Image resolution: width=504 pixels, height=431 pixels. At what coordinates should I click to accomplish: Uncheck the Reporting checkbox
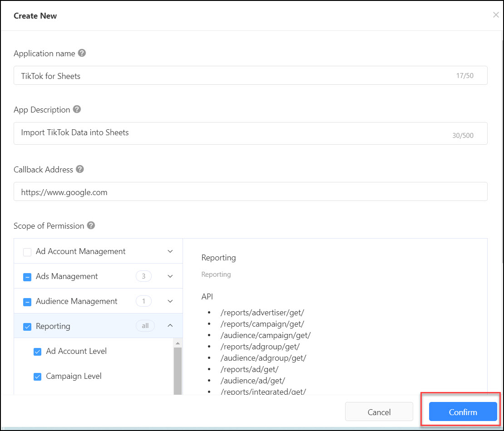27,327
